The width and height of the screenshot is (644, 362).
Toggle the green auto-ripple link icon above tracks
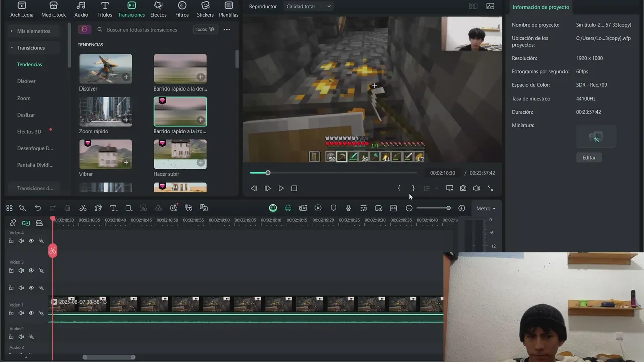[x=26, y=223]
